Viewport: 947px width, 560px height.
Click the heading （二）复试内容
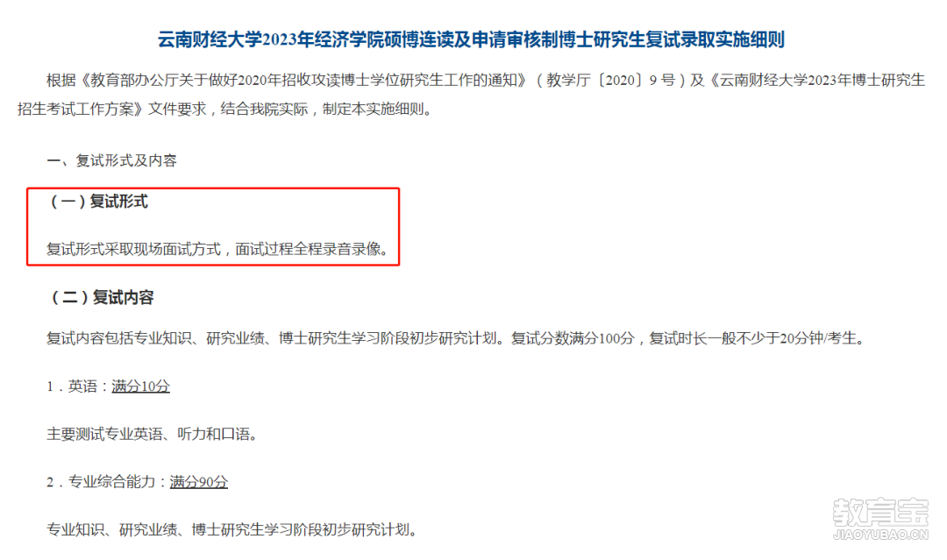(x=100, y=297)
